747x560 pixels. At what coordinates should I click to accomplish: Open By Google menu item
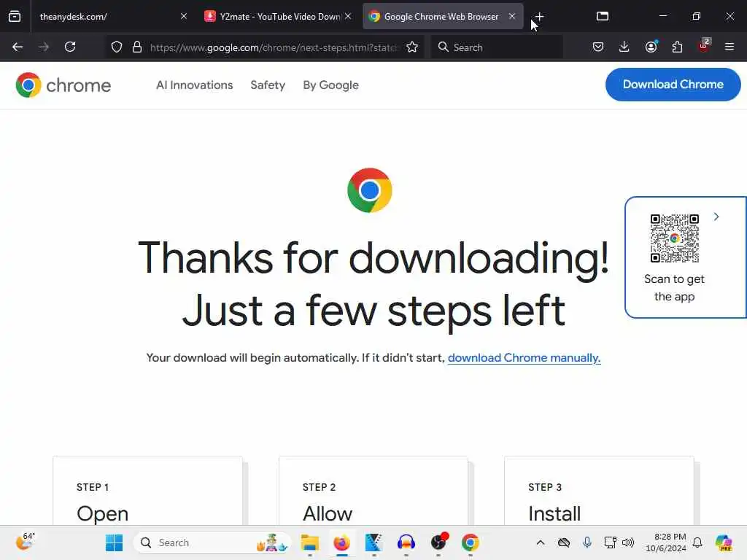[330, 85]
